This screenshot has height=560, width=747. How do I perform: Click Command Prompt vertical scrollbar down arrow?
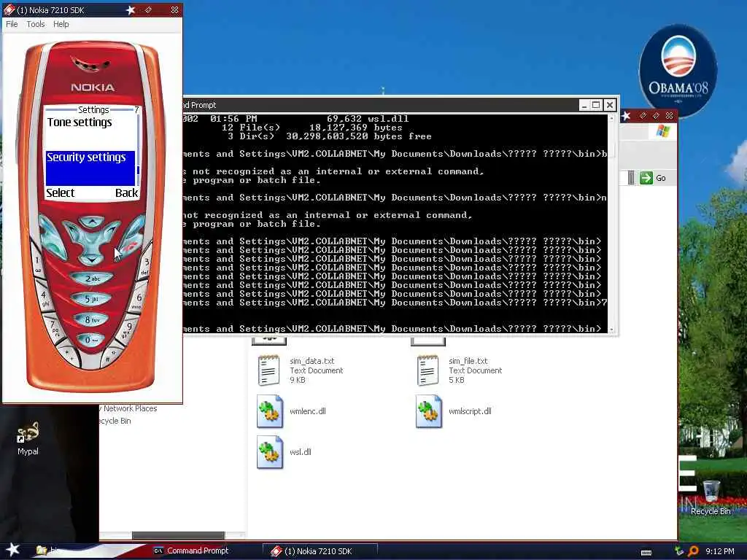click(x=612, y=329)
